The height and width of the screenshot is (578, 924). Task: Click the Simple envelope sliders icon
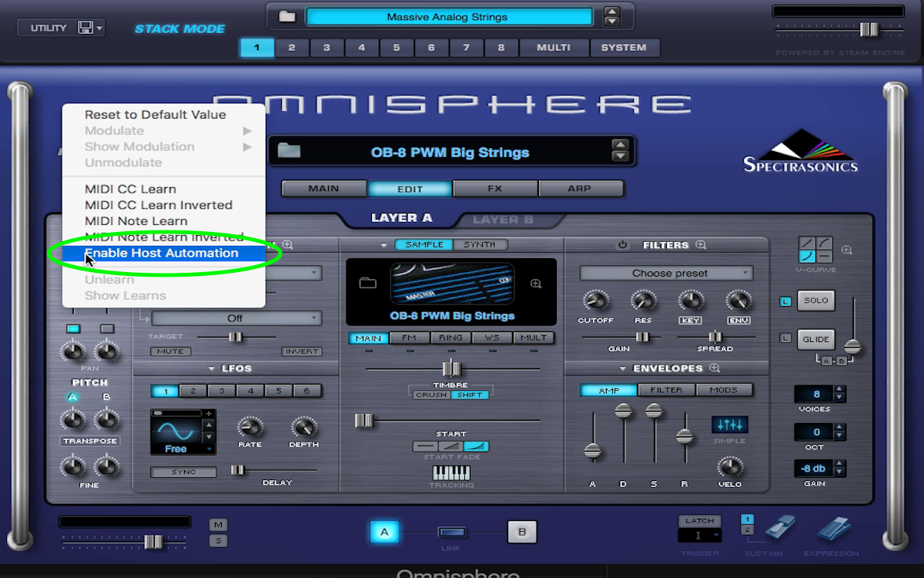[x=728, y=425]
